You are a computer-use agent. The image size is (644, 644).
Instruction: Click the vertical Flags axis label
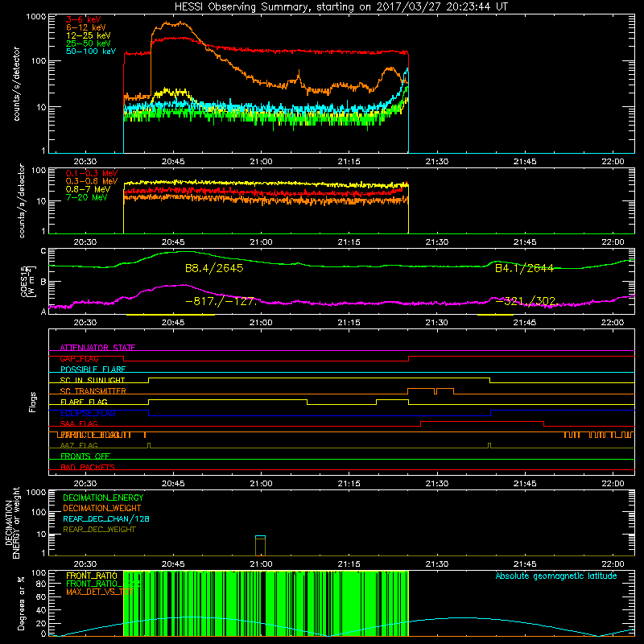(x=33, y=402)
